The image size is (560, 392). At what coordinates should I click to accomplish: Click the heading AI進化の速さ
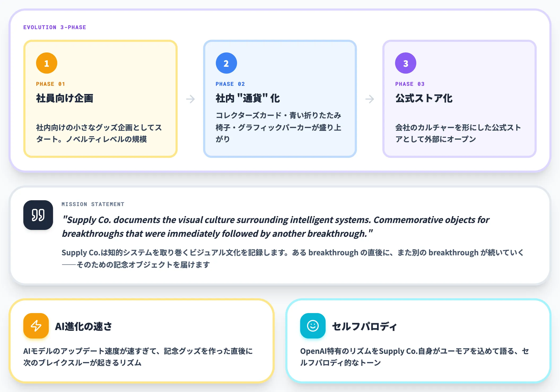[x=84, y=326]
